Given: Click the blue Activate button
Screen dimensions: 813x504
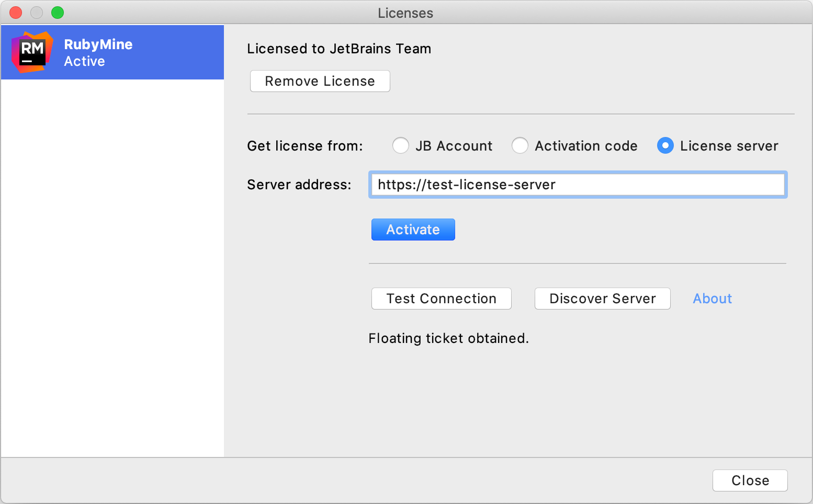Looking at the screenshot, I should pos(413,230).
